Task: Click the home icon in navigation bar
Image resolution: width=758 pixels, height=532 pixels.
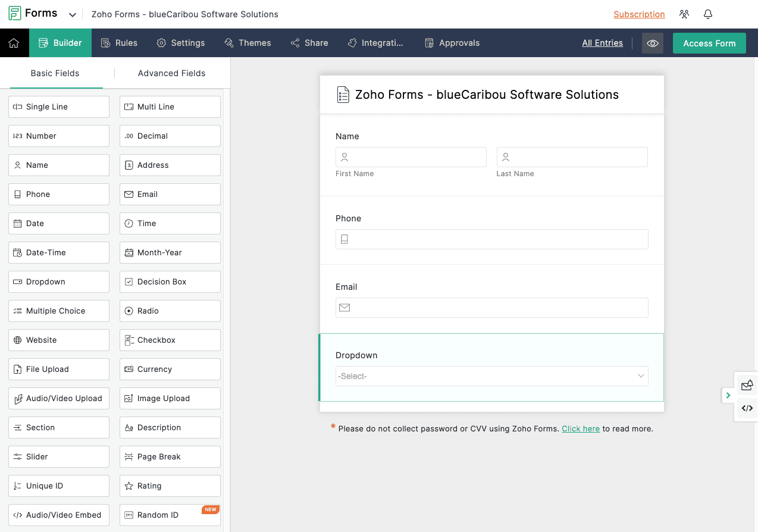Action: click(x=14, y=43)
